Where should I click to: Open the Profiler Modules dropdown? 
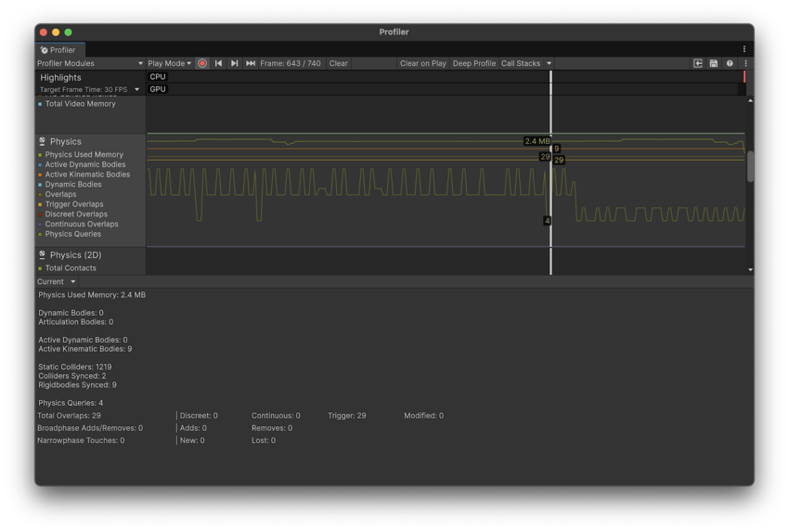pos(89,63)
